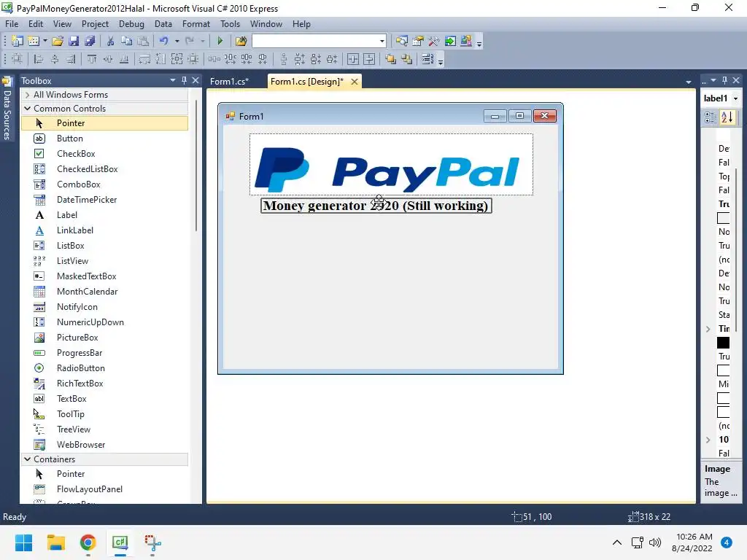This screenshot has width=747, height=560.
Task: Switch Properties to Categorized view
Action: [711, 117]
